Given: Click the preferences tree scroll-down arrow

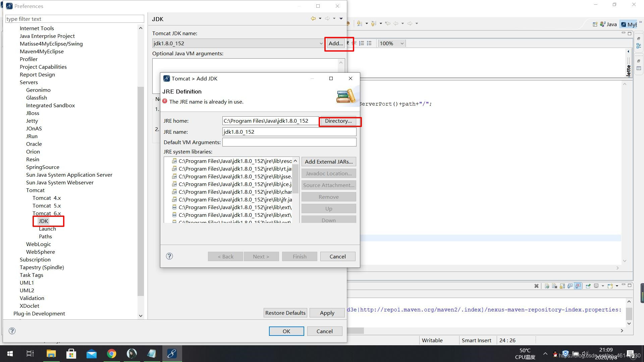Looking at the screenshot, I should point(141,315).
